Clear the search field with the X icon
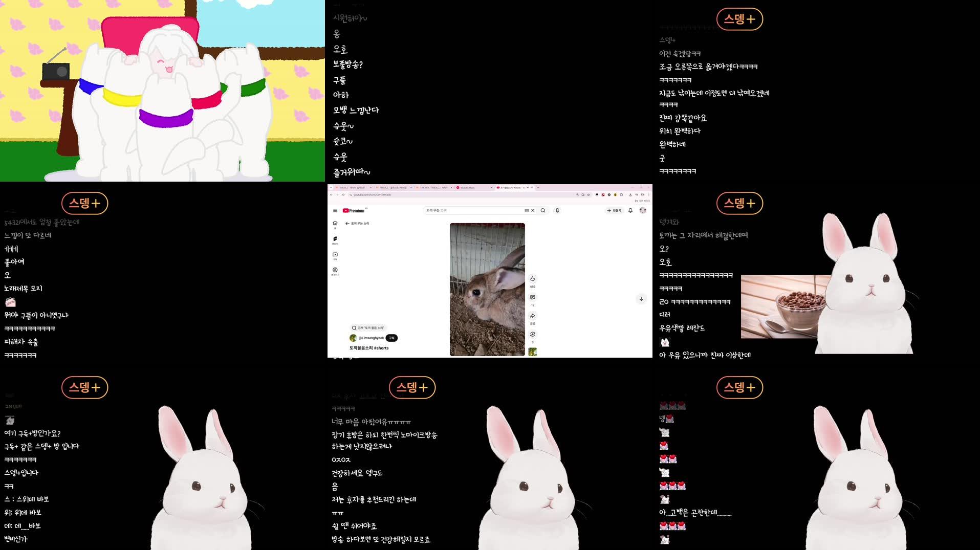The height and width of the screenshot is (550, 980). tap(533, 210)
